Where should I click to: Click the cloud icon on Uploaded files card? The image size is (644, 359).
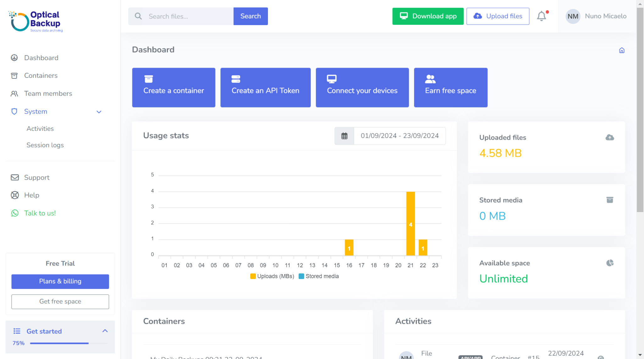tap(609, 137)
